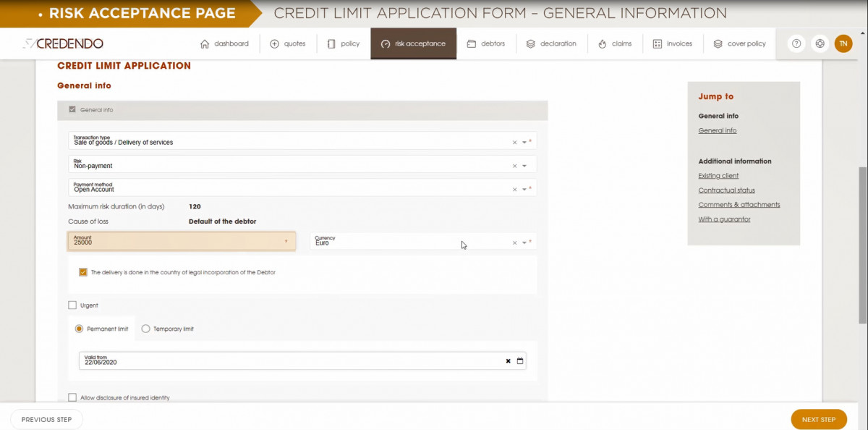Select the Permanent limit radio button
Viewport: 868px width, 430px height.
(80, 329)
